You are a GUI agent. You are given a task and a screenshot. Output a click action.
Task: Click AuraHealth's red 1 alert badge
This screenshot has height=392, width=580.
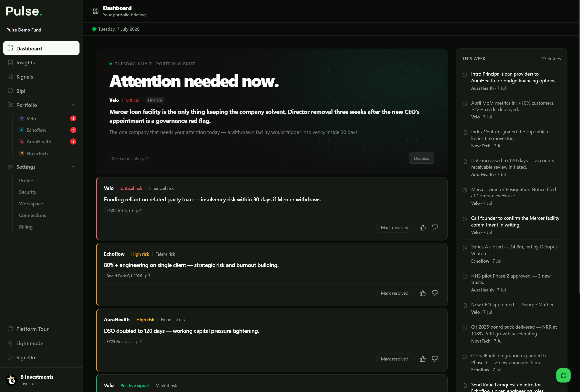coord(73,142)
